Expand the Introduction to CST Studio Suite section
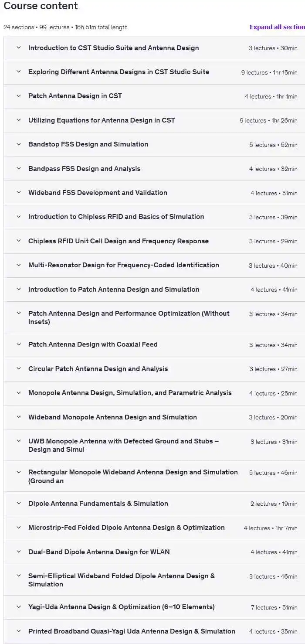305x644 pixels. [x=113, y=48]
